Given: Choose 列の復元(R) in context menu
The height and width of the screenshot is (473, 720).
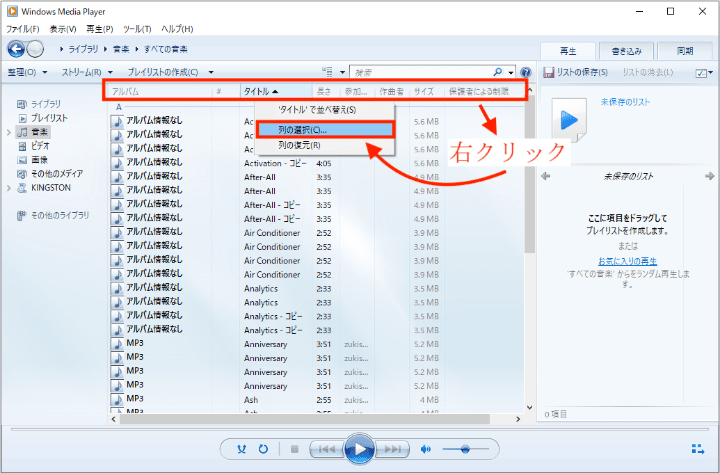Looking at the screenshot, I should [x=324, y=145].
